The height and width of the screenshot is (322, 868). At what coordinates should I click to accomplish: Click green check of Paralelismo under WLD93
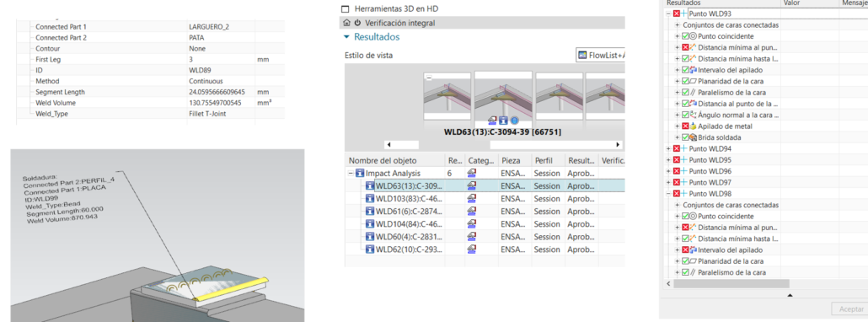click(x=685, y=93)
